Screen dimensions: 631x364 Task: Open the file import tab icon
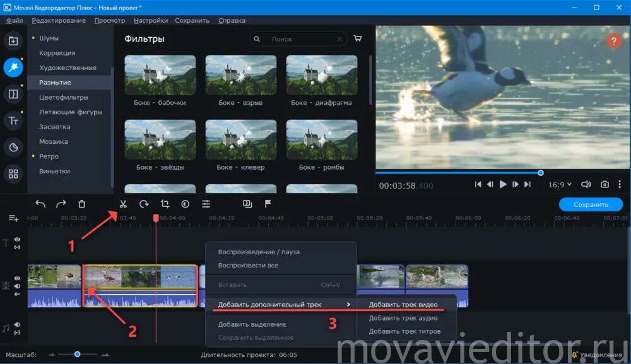(13, 40)
